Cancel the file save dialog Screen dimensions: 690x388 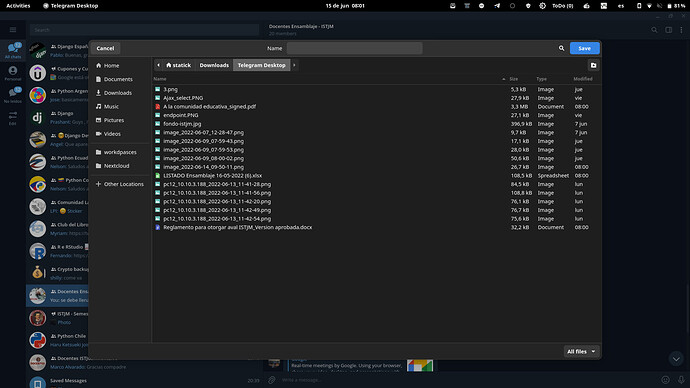coord(105,48)
